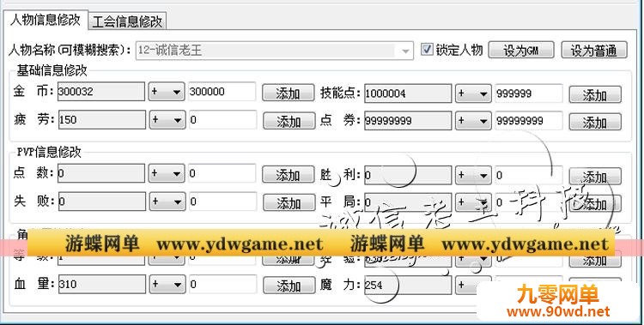Image resolution: width=644 pixels, height=325 pixels.
Task: Focus the 点券 amount input field
Action: click(x=529, y=121)
